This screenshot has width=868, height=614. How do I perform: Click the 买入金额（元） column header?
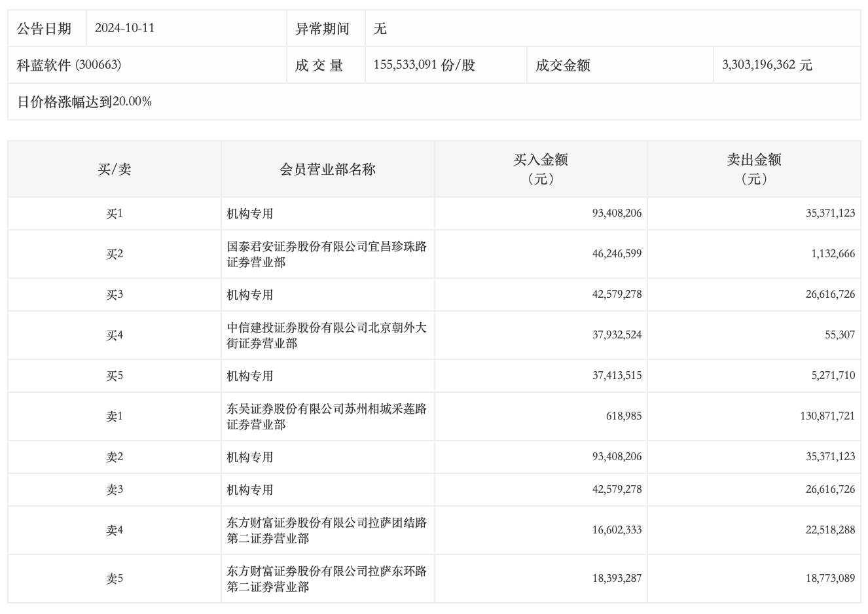[x=541, y=170]
